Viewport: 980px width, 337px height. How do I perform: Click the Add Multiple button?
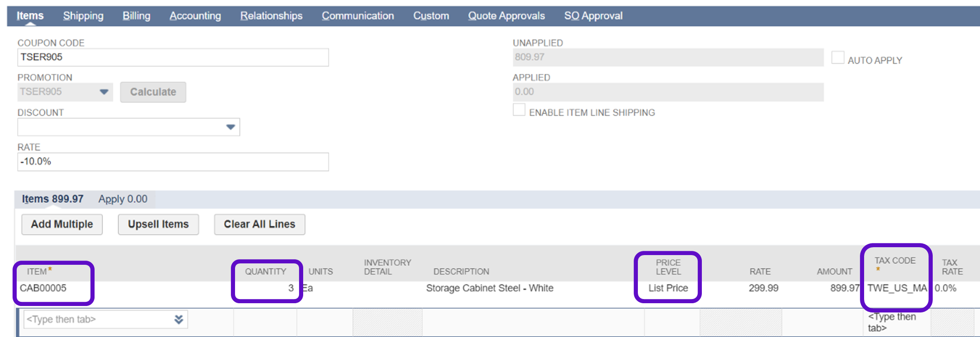click(x=62, y=225)
